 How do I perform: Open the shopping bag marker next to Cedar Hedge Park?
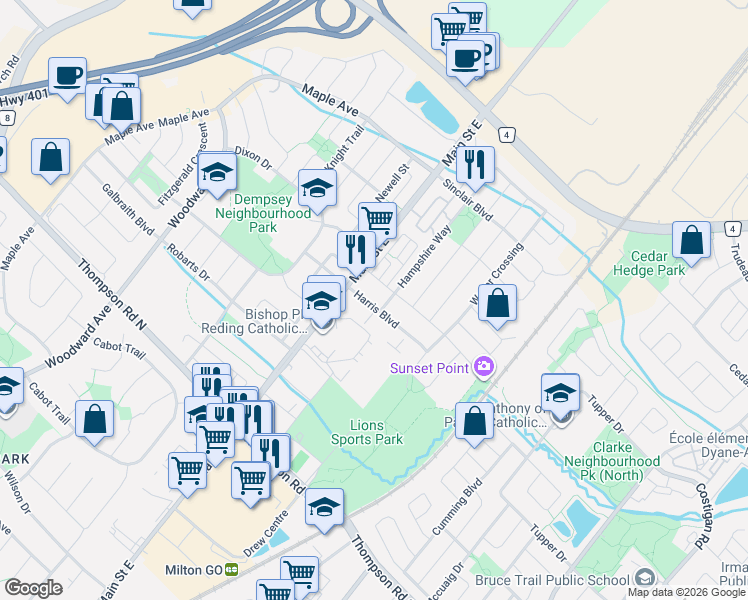[x=691, y=241]
